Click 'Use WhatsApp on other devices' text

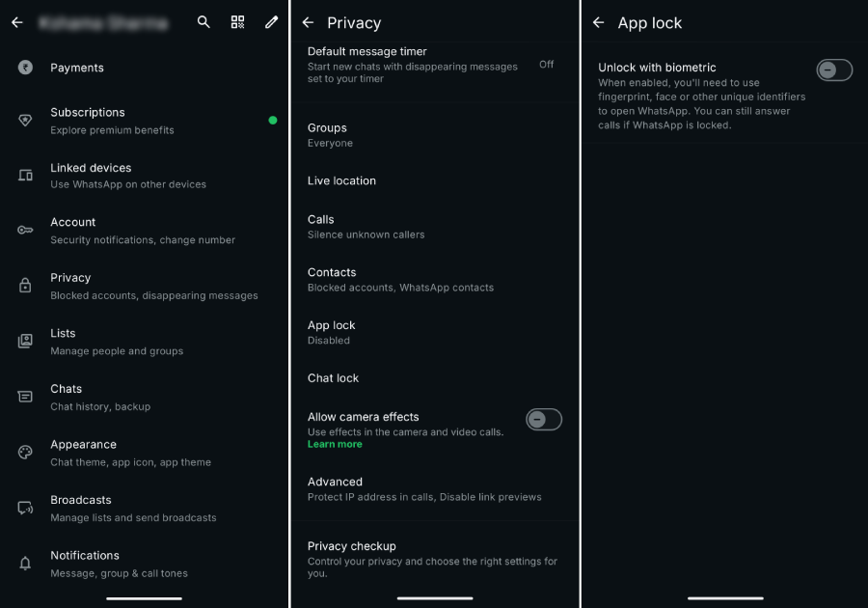pyautogui.click(x=128, y=184)
